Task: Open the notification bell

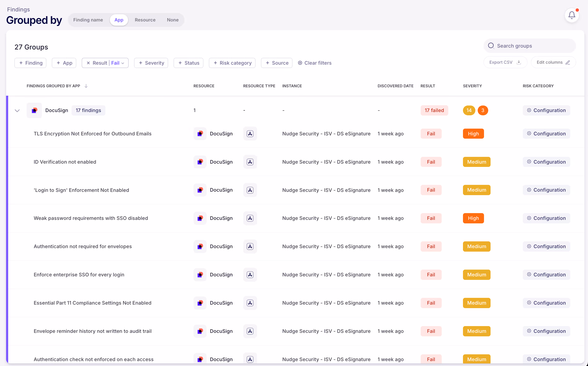Action: click(571, 15)
